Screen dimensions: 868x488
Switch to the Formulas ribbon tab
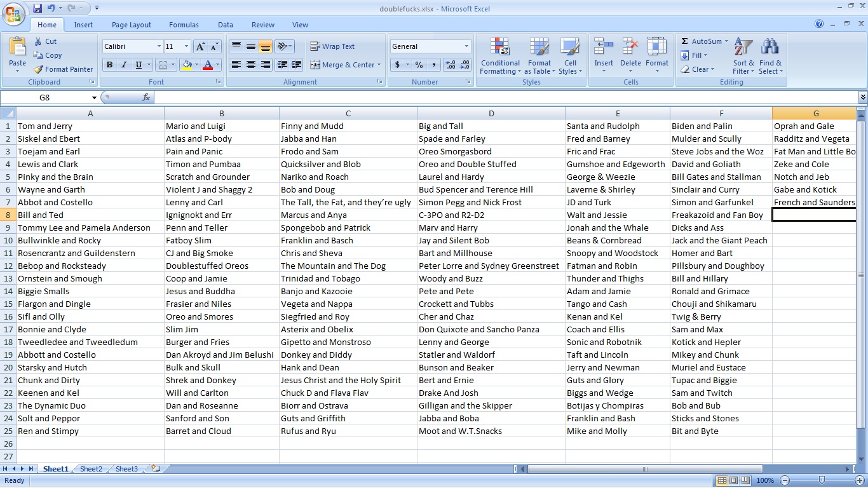click(184, 25)
